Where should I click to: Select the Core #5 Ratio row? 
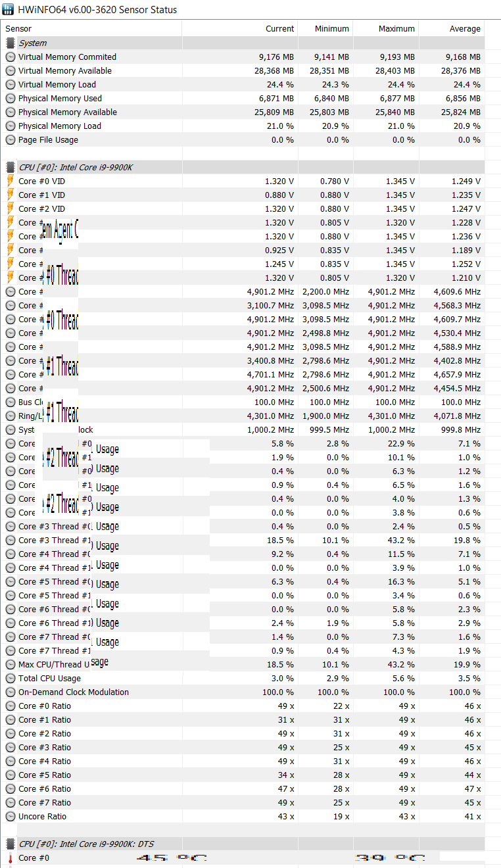(x=45, y=775)
